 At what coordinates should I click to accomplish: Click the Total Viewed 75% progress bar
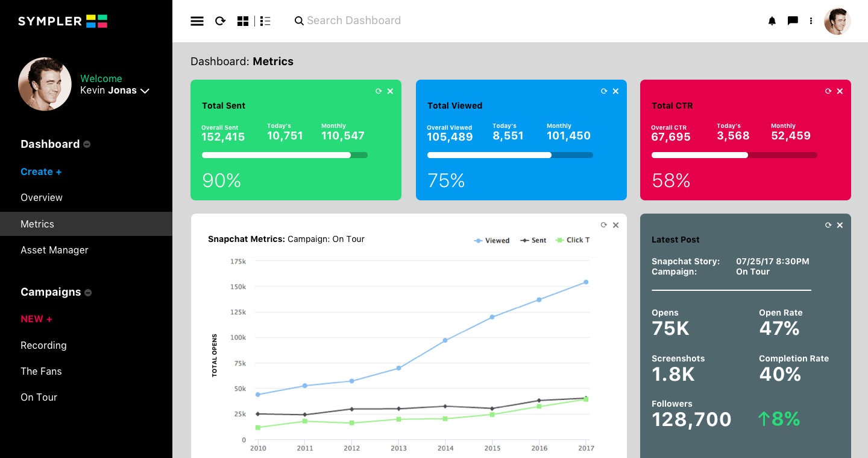(510, 155)
